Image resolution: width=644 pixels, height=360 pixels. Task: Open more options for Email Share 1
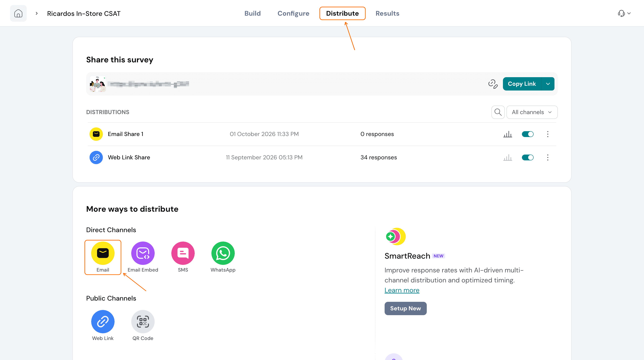click(548, 134)
